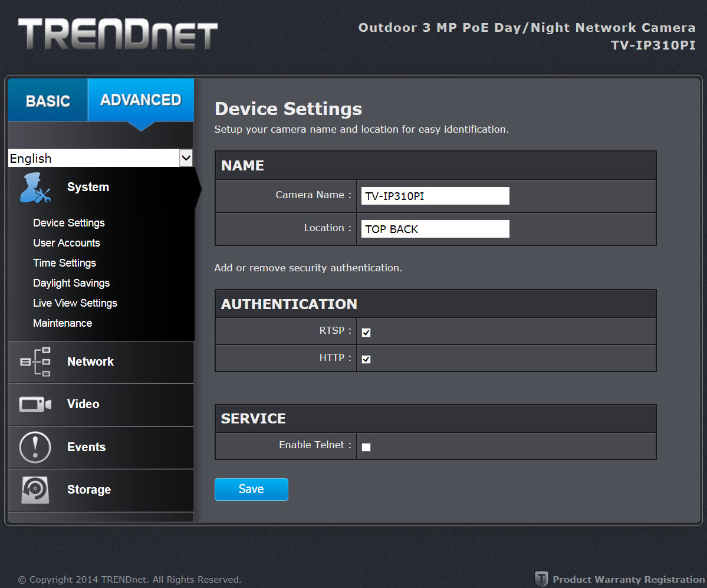
Task: Open the Maintenance page
Action: pos(63,323)
